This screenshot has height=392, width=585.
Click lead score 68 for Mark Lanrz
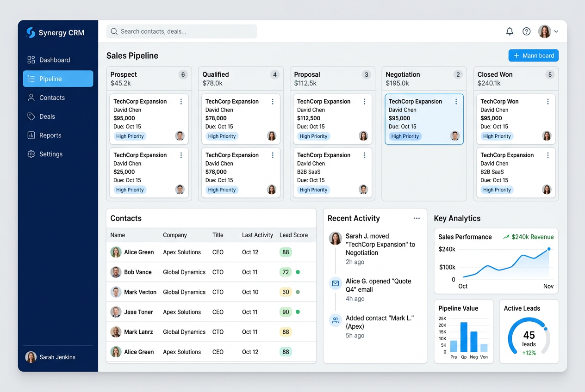tap(286, 332)
